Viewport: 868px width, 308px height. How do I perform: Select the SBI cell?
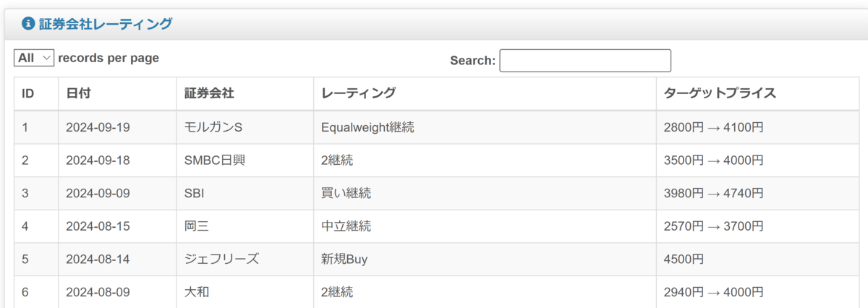[x=245, y=193]
